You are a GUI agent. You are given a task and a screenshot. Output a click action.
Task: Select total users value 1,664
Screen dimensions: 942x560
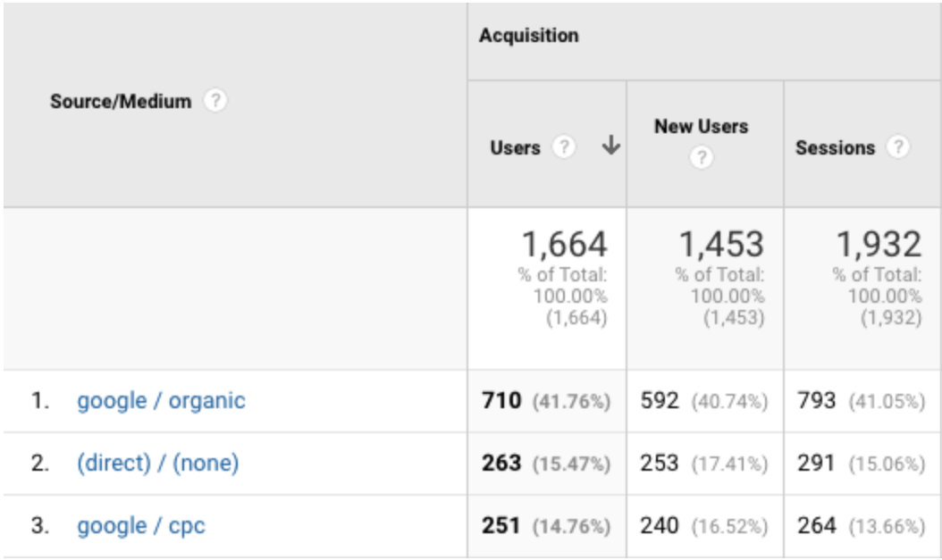[564, 245]
